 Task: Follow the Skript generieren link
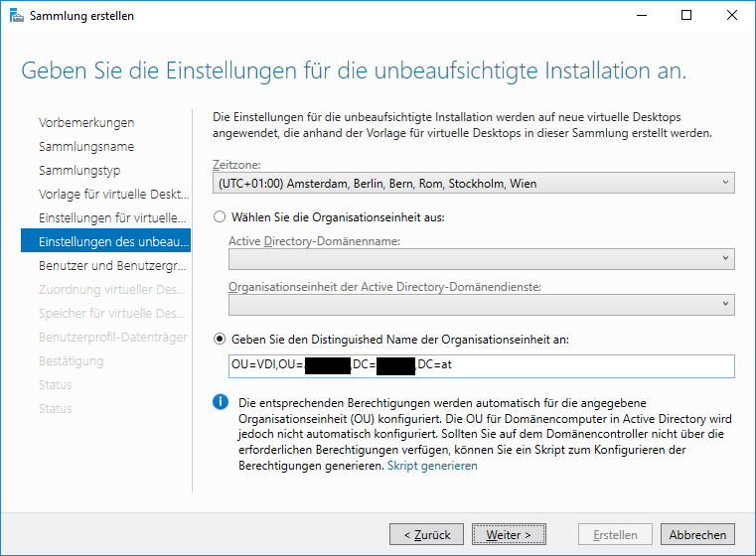point(432,466)
